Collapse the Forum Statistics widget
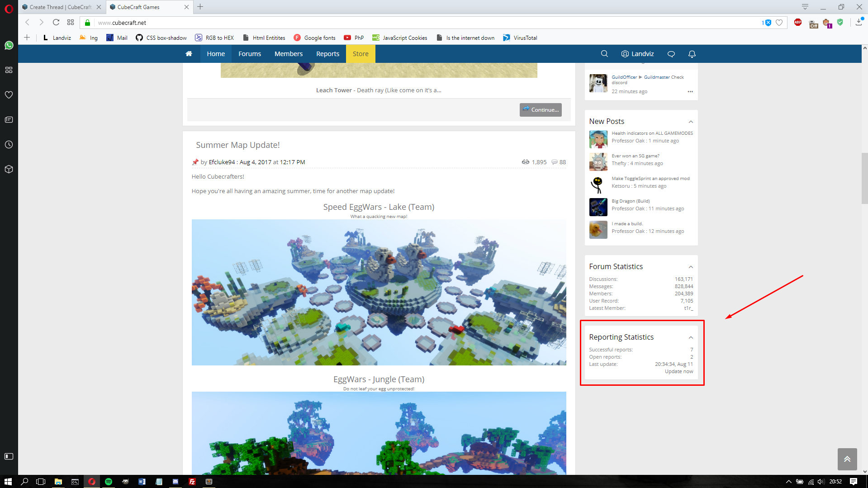The height and width of the screenshot is (488, 868). 691,267
